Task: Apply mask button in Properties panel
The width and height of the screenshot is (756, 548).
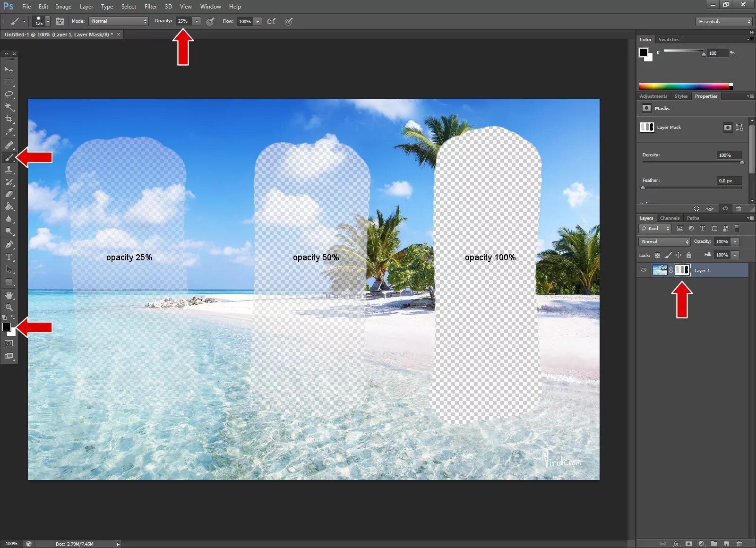Action: (710, 208)
